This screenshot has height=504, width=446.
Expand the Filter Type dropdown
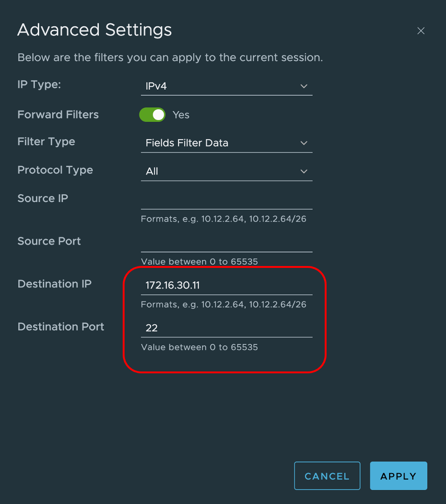click(226, 143)
